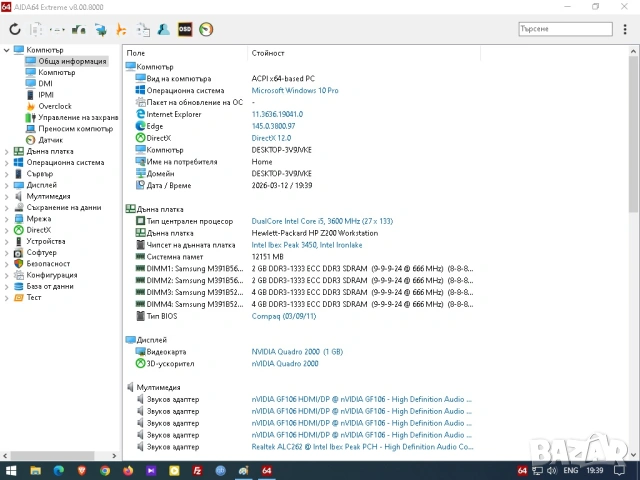Expand the Дисплей tree node

coord(6,185)
